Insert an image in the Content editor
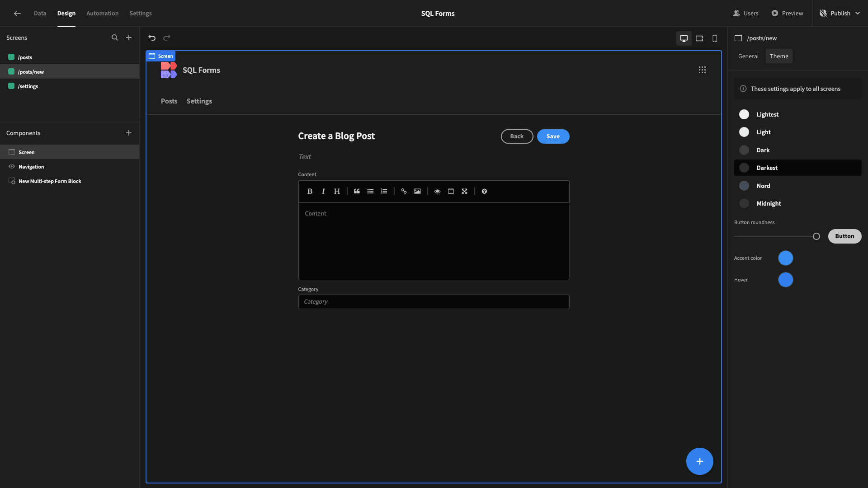The image size is (868, 488). point(417,191)
